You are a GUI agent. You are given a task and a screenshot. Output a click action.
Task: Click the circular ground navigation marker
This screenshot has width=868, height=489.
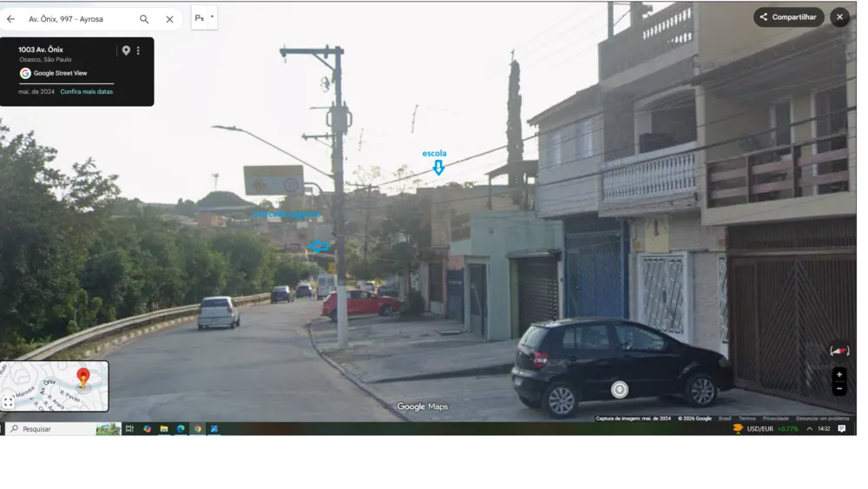click(620, 390)
